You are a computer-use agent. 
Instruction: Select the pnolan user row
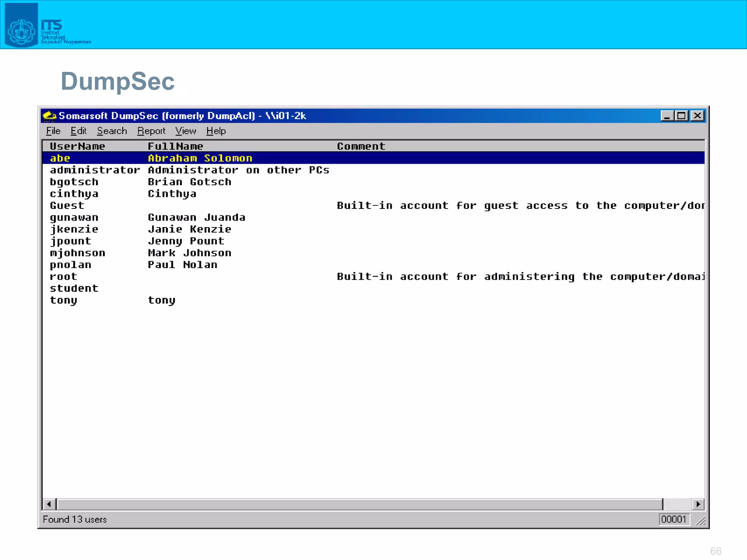point(373,265)
